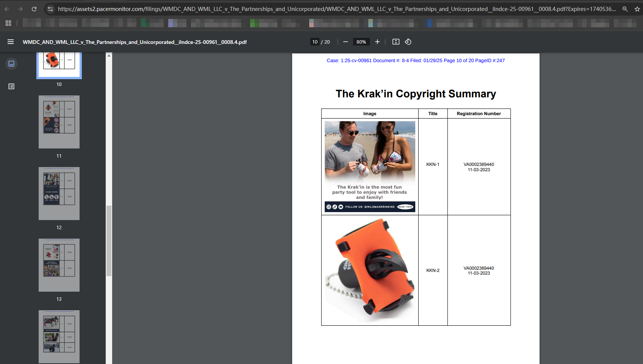The image size is (643, 364).
Task: Click the zoom out minus button
Action: 345,42
